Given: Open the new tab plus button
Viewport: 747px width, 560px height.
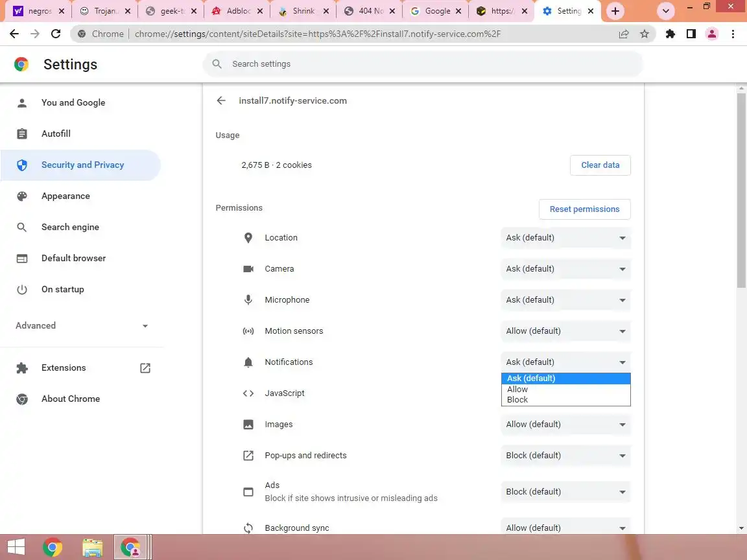Looking at the screenshot, I should click(x=615, y=11).
